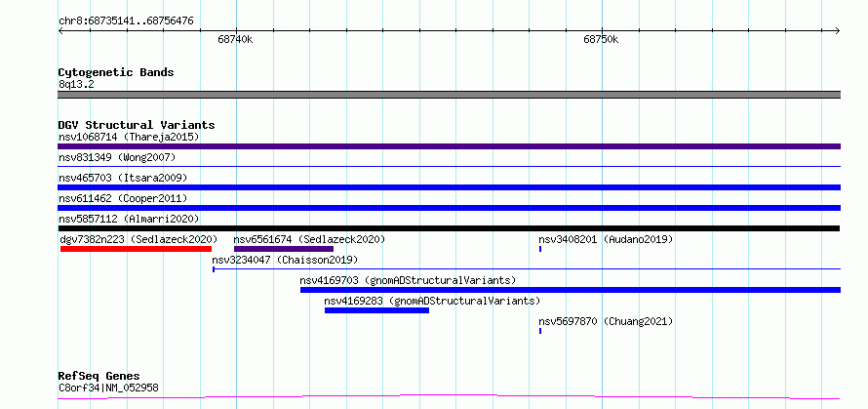Screen dimensions: 868x409
Task: Select the blue nsv4169703 variant bar
Action: (571, 290)
